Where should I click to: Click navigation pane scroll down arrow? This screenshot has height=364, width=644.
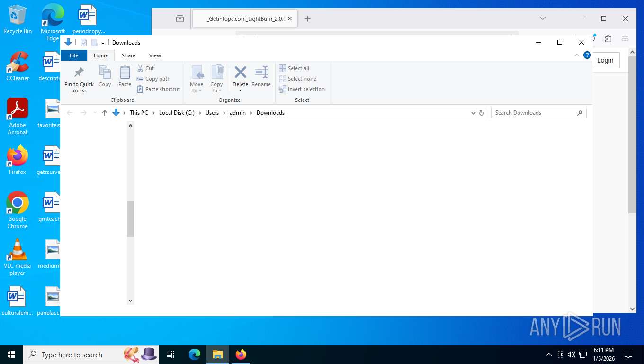point(131,300)
